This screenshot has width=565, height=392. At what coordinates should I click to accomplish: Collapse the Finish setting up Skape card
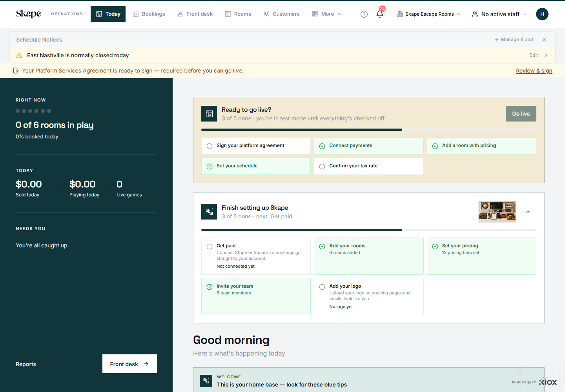pyautogui.click(x=528, y=212)
